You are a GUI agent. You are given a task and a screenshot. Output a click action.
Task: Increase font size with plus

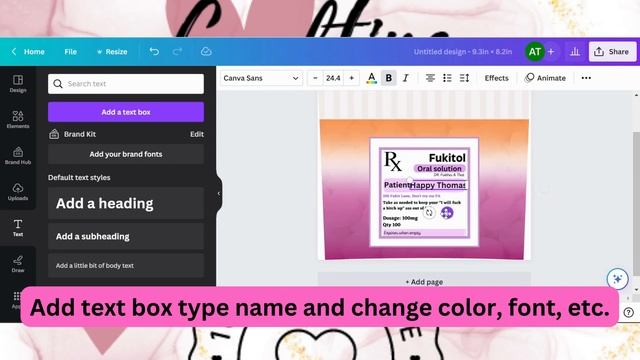(351, 78)
